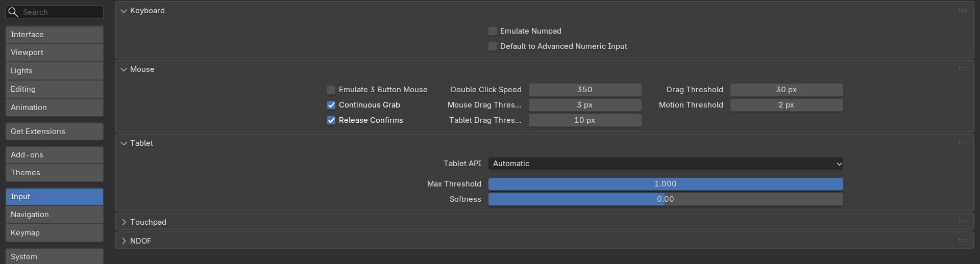
Task: Enable Emulate Numpad checkbox
Action: (x=493, y=31)
